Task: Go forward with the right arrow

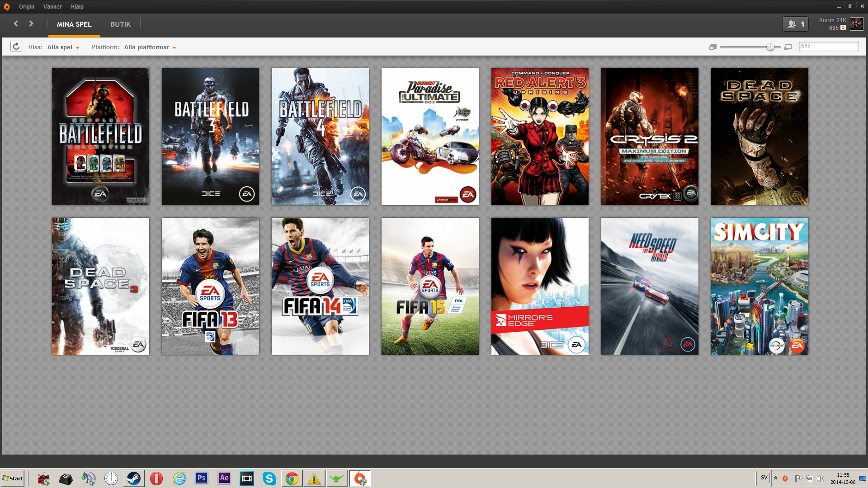Action: (31, 23)
